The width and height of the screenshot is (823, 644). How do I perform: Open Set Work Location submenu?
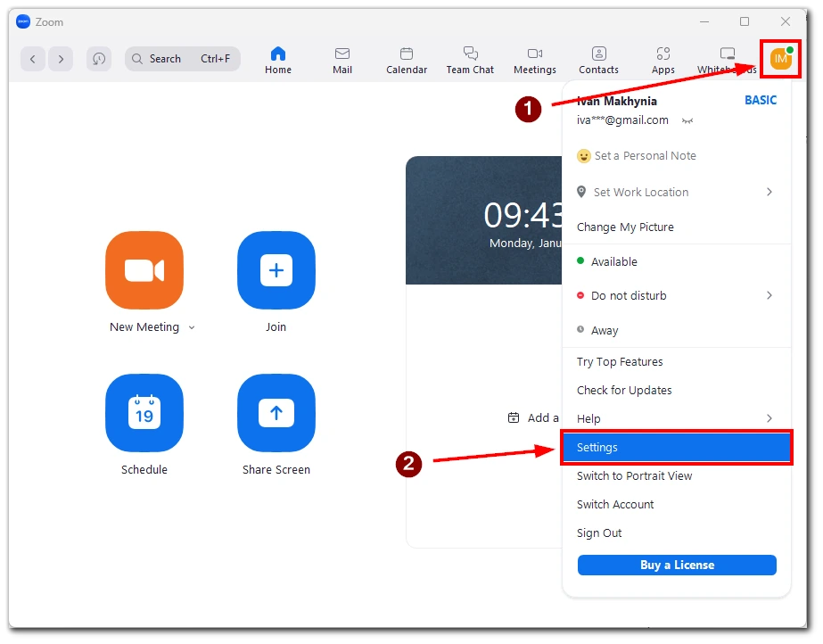click(x=676, y=192)
